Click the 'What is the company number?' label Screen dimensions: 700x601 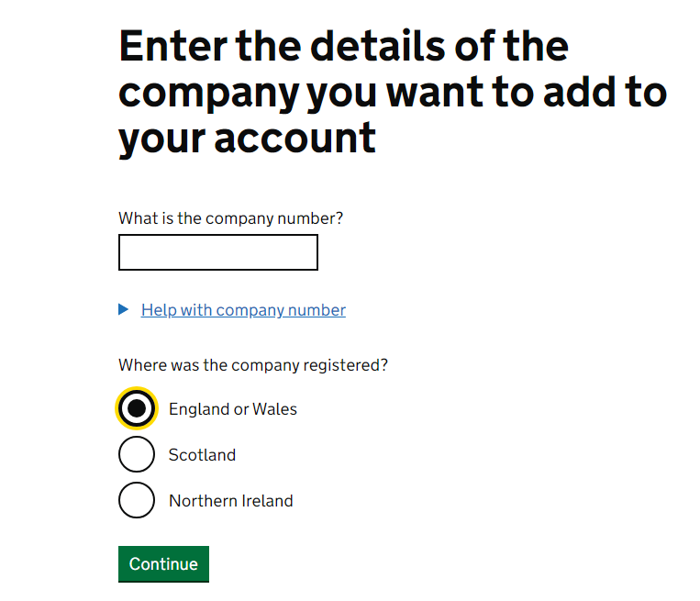[230, 218]
